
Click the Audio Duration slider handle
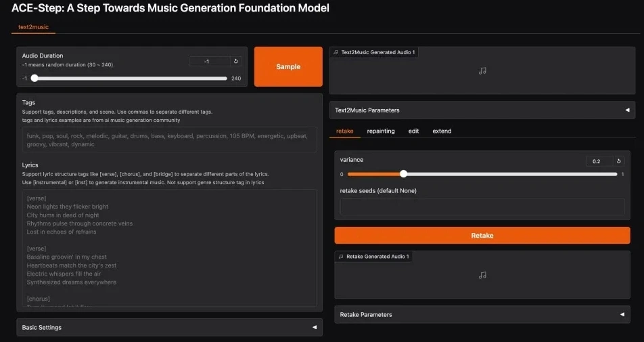(x=34, y=78)
